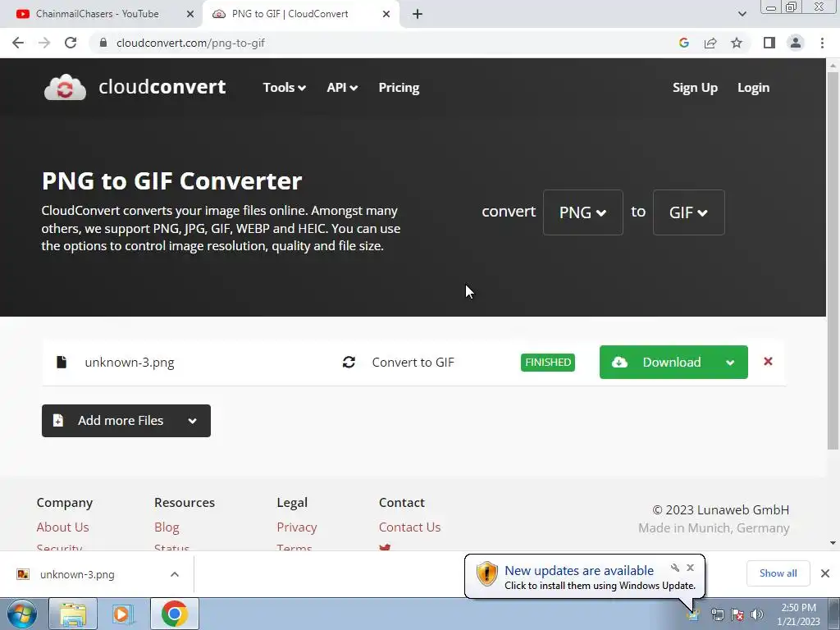The width and height of the screenshot is (840, 630).
Task: Click the Google icon in address bar
Action: (683, 43)
